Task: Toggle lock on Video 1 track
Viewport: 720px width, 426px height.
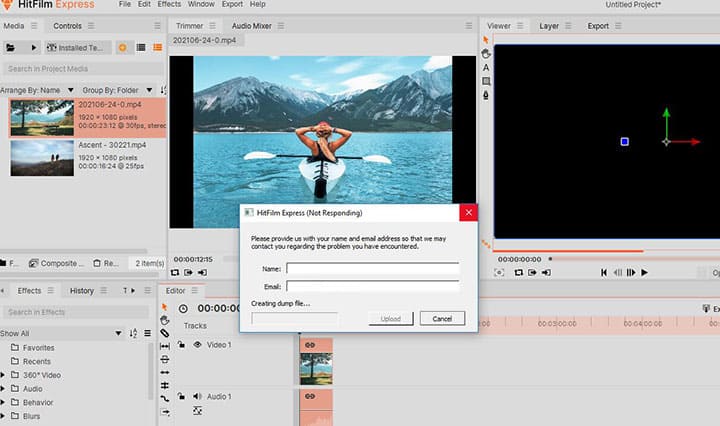Action: click(x=181, y=344)
